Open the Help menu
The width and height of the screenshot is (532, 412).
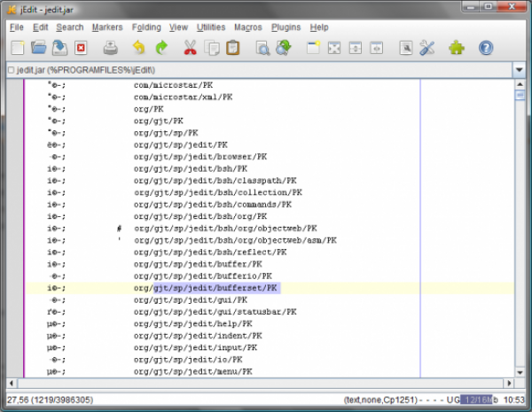[x=319, y=27]
